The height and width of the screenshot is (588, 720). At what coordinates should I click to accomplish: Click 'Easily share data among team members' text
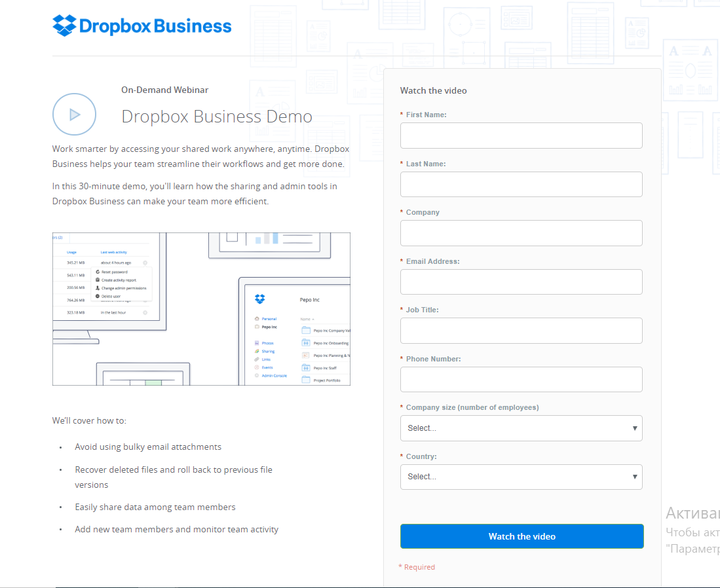coord(155,507)
